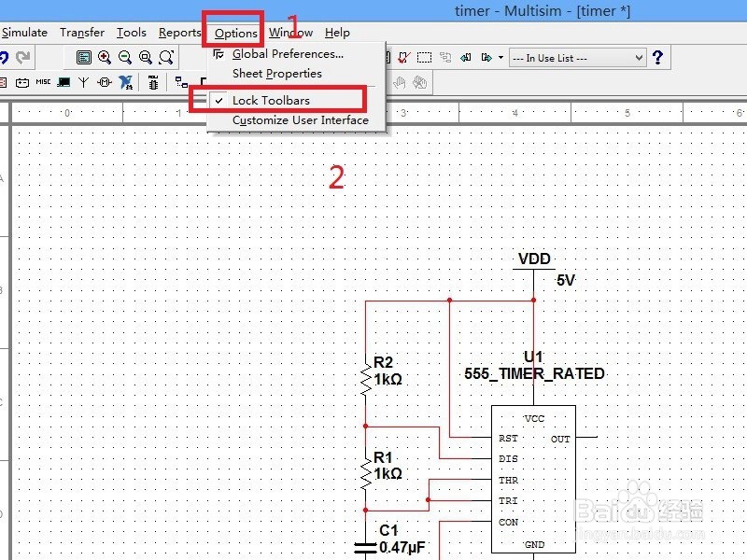This screenshot has height=560, width=747.
Task: Open the MCU components chip icon
Action: click(x=153, y=82)
